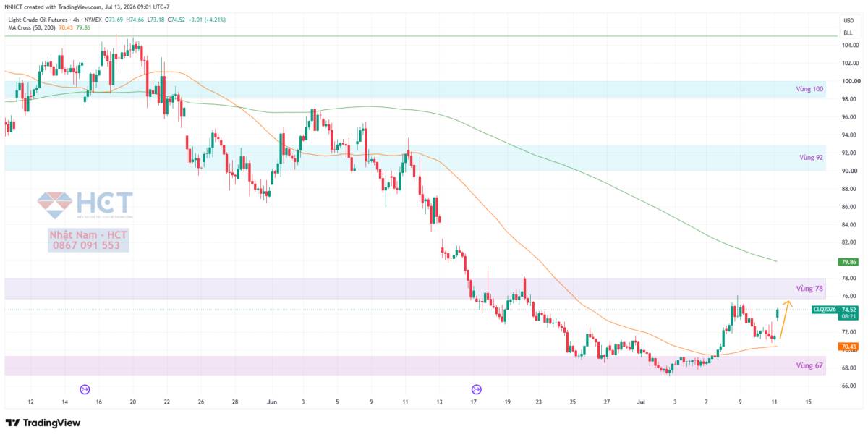The image size is (868, 437).
Task: Click the BLL unit label below USD
Action: point(847,33)
